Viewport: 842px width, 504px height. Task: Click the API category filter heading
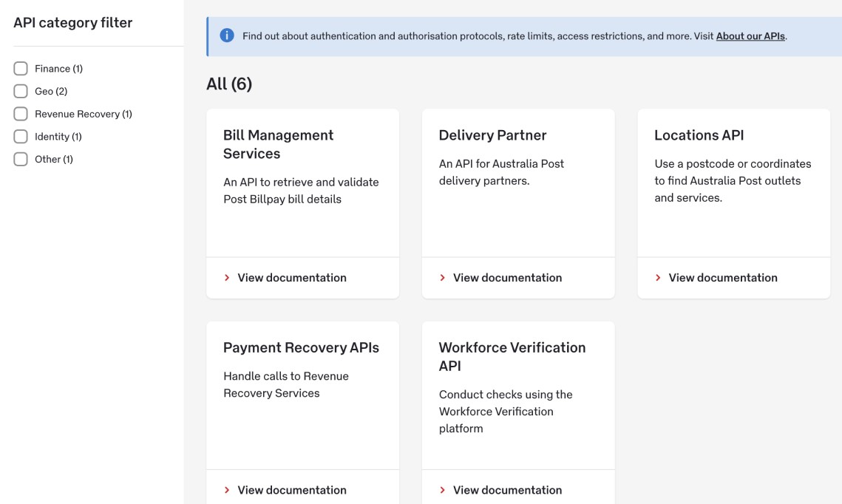73,23
